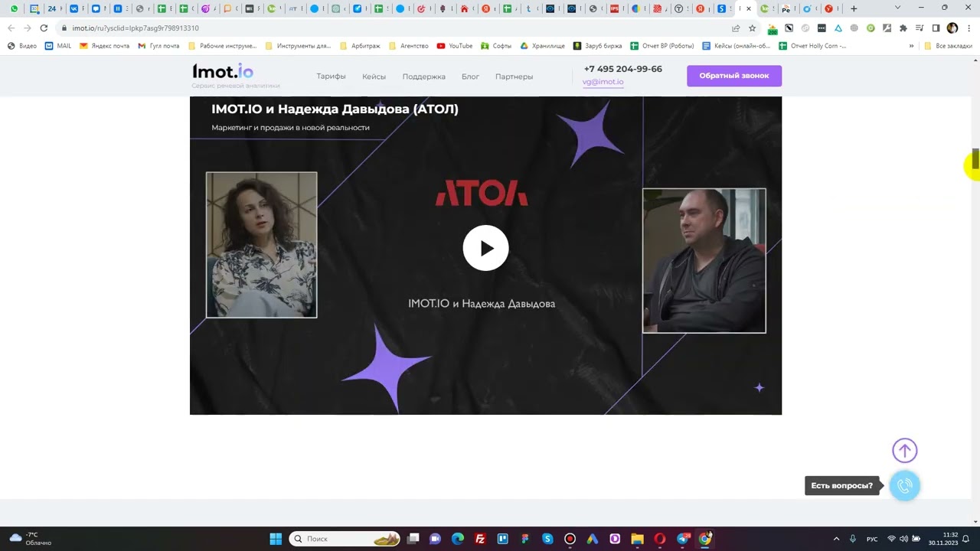
Task: Open the Хранилище bookmark
Action: point(543,46)
